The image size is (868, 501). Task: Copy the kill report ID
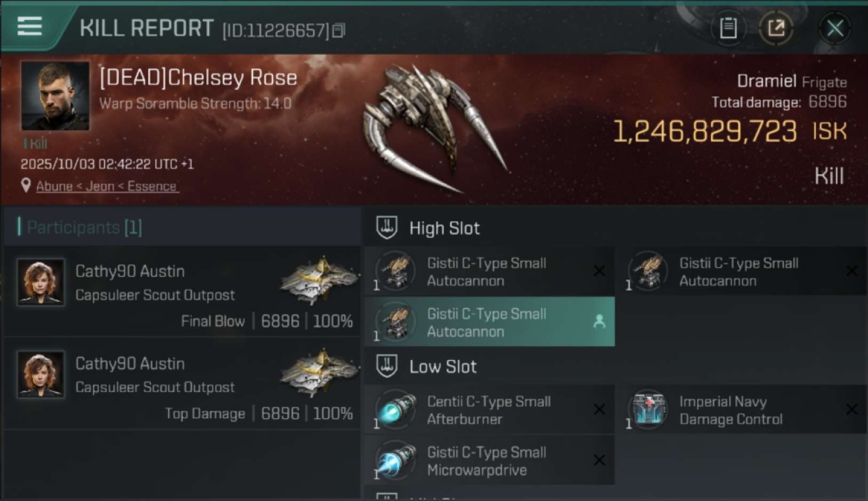click(x=339, y=31)
